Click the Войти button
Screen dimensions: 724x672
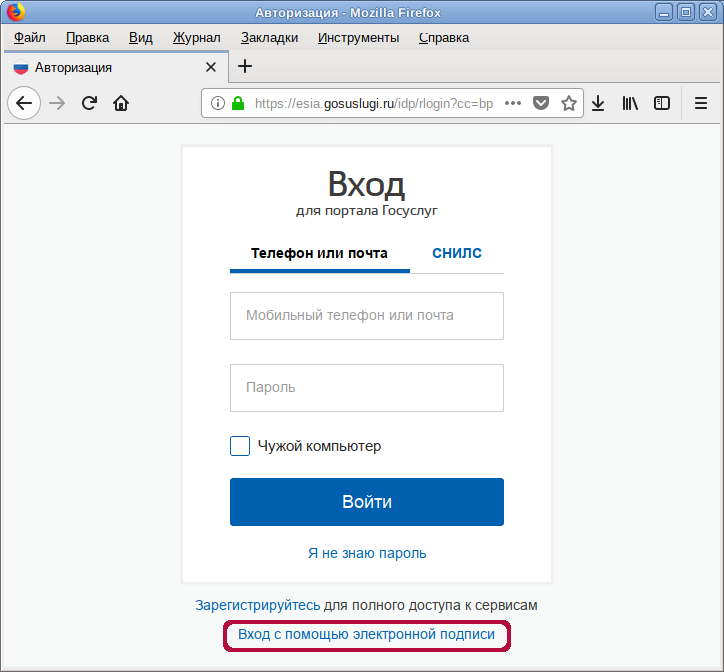pyautogui.click(x=367, y=502)
